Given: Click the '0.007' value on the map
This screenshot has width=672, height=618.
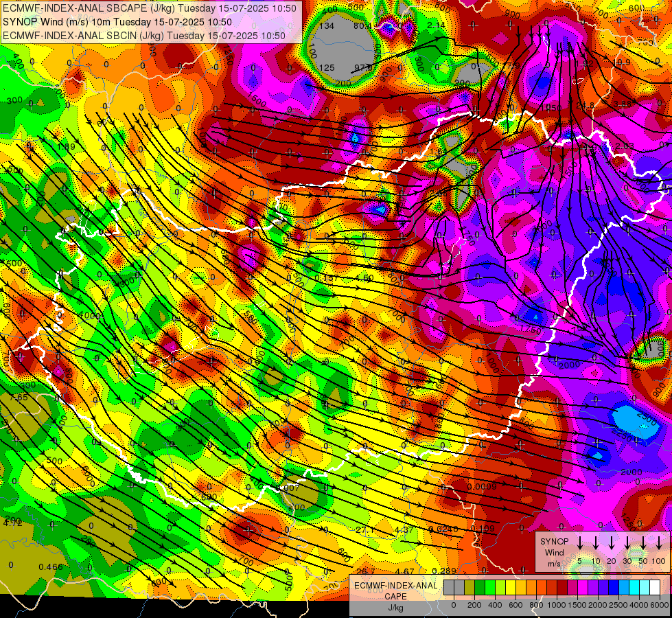Looking at the screenshot, I should (x=288, y=488).
